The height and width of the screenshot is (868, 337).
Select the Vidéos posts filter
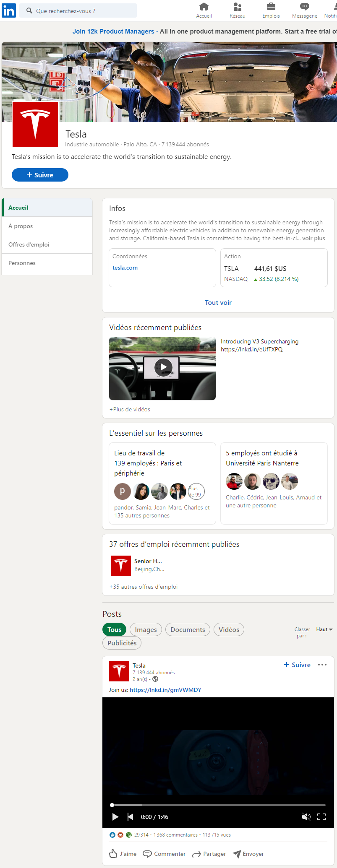click(229, 629)
